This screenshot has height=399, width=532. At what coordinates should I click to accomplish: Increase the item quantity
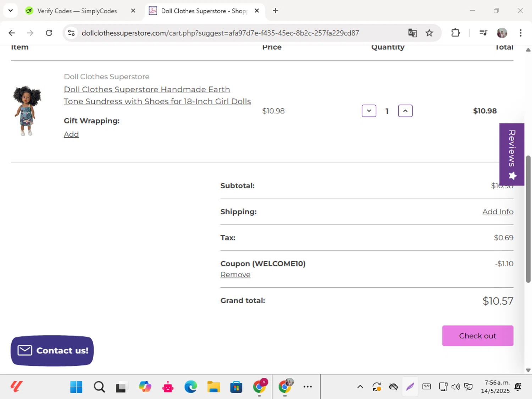click(x=405, y=111)
